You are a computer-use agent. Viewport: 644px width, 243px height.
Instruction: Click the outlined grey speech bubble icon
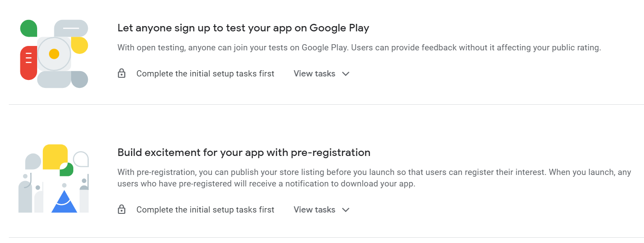[x=81, y=159]
